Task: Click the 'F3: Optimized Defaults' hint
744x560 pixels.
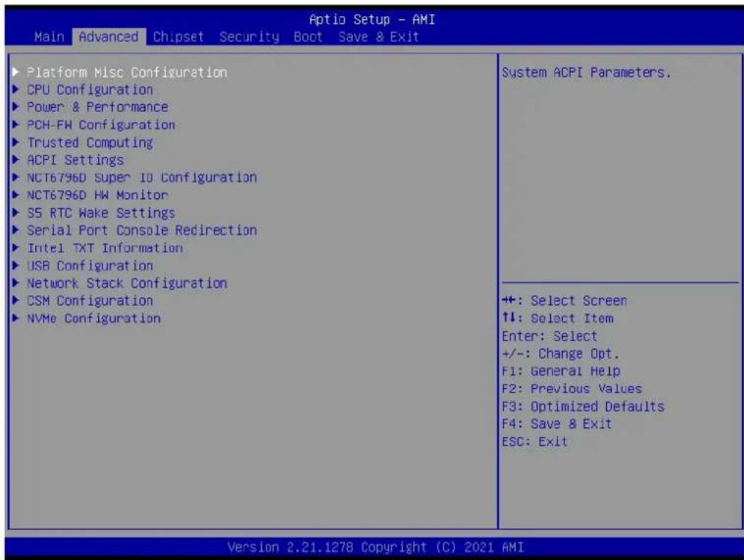Action: coord(583,406)
